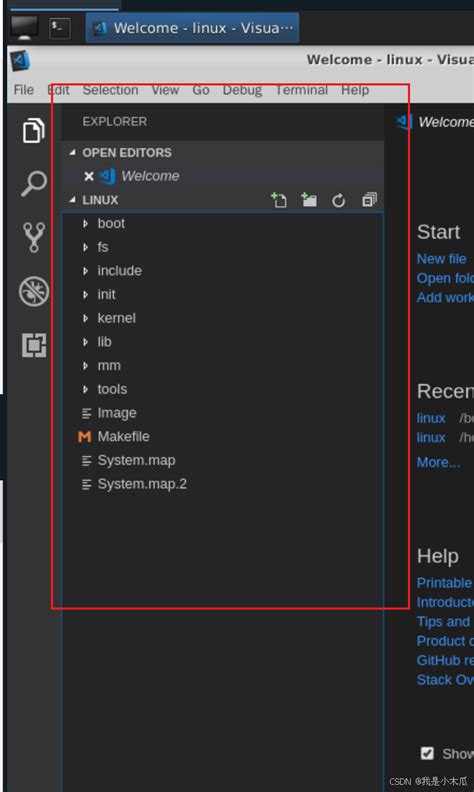The height and width of the screenshot is (792, 474).
Task: Open the Terminal menu
Action: (x=302, y=90)
